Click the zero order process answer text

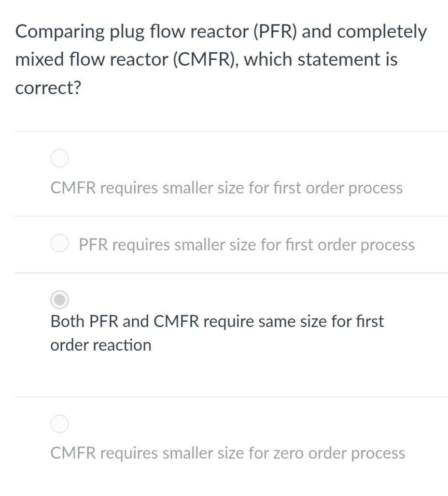tap(227, 453)
